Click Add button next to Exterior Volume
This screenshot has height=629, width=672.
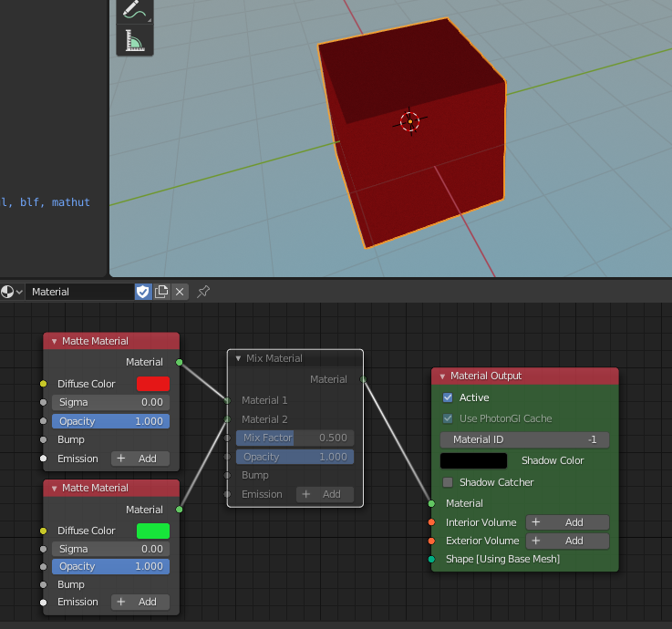pyautogui.click(x=566, y=541)
